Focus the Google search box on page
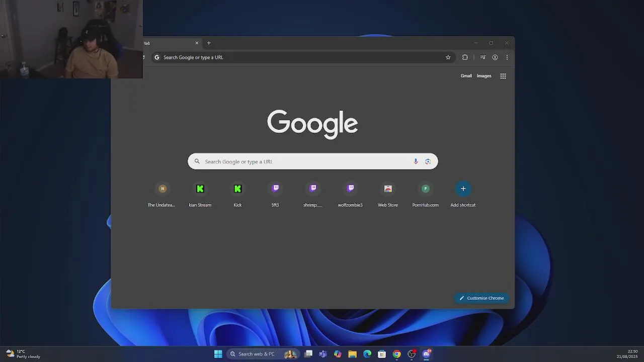 coord(312,161)
